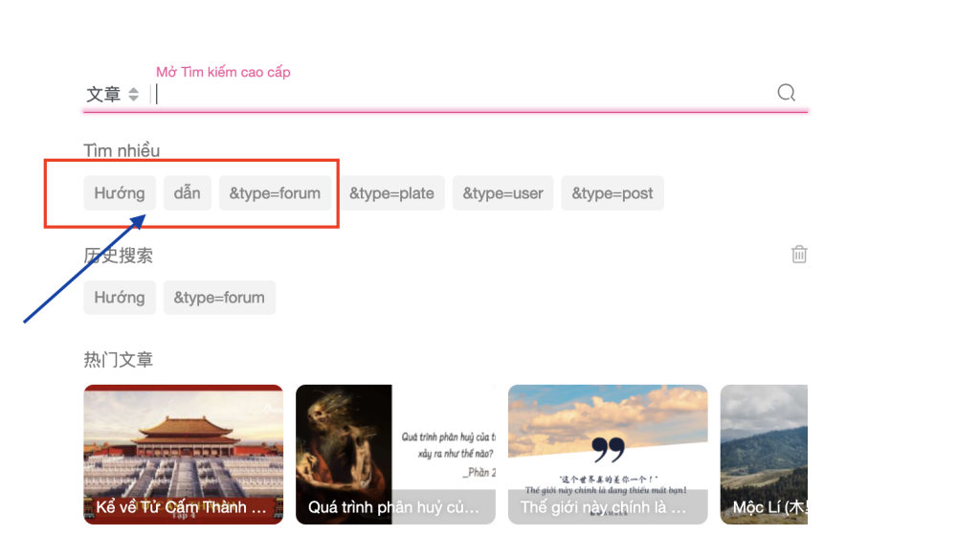The width and height of the screenshot is (980, 536).
Task: Click the &type=post search tag
Action: [x=612, y=193]
